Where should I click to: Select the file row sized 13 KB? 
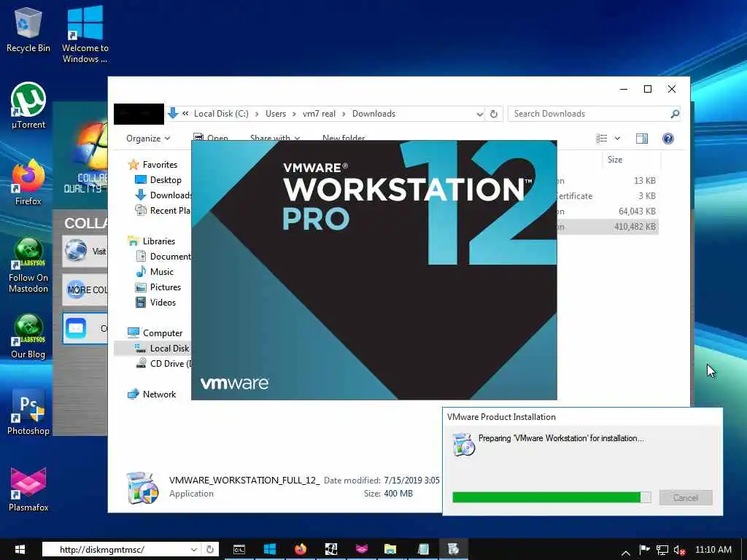click(608, 181)
